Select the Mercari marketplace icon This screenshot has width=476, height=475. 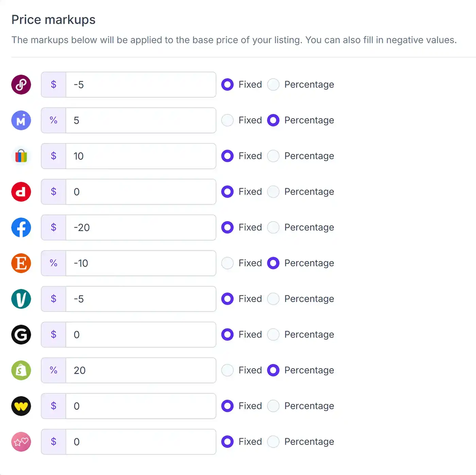pos(21,120)
